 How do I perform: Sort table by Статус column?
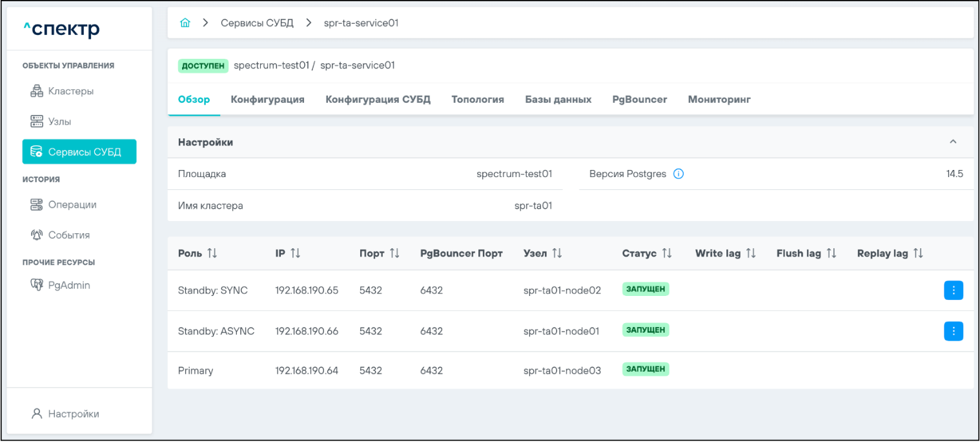(667, 253)
